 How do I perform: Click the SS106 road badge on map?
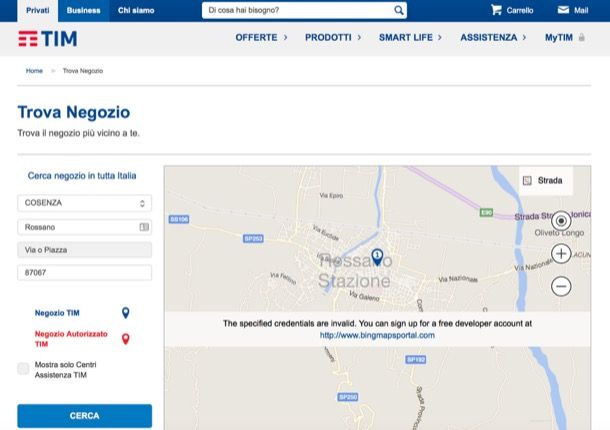point(179,219)
